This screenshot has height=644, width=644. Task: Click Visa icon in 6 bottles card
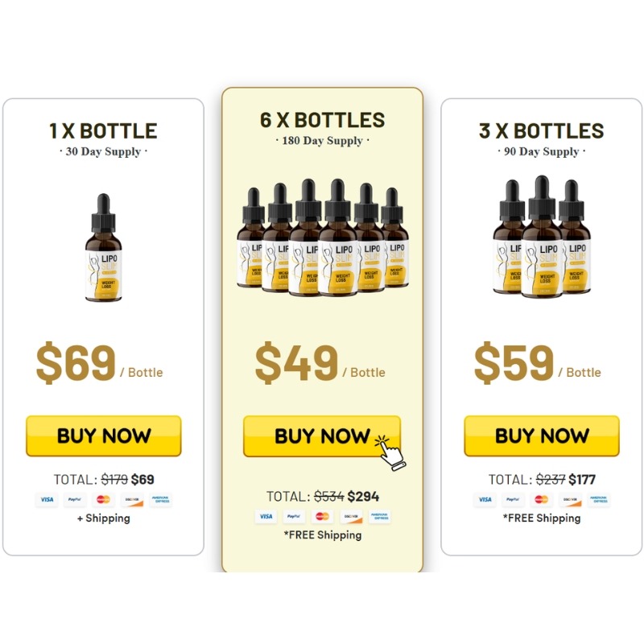coord(266,517)
